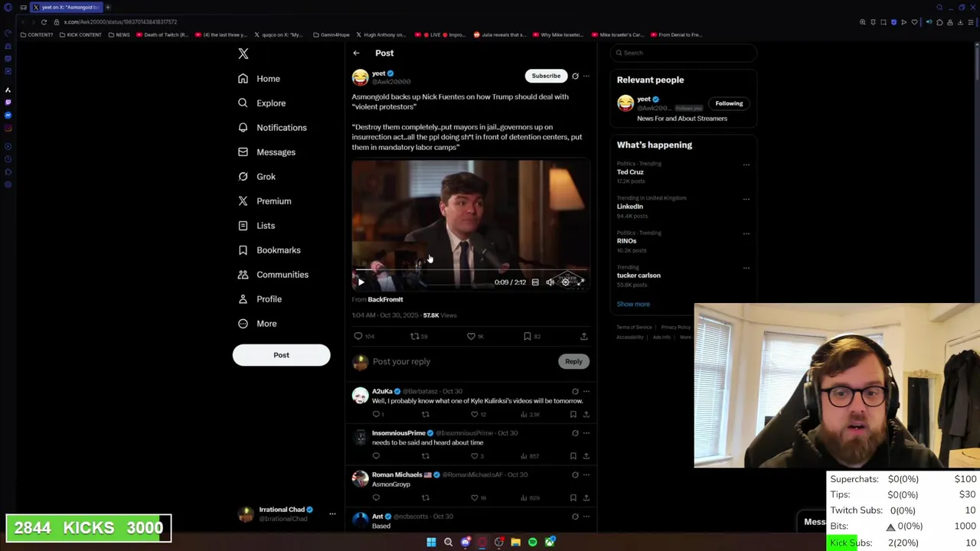
Task: Click the X Search field
Action: click(x=684, y=53)
